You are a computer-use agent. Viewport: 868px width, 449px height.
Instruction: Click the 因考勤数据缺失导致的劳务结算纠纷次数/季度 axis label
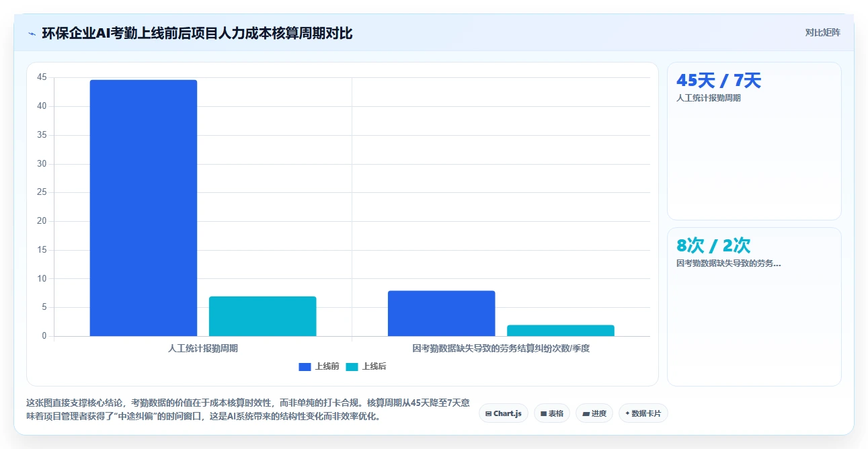(x=501, y=348)
